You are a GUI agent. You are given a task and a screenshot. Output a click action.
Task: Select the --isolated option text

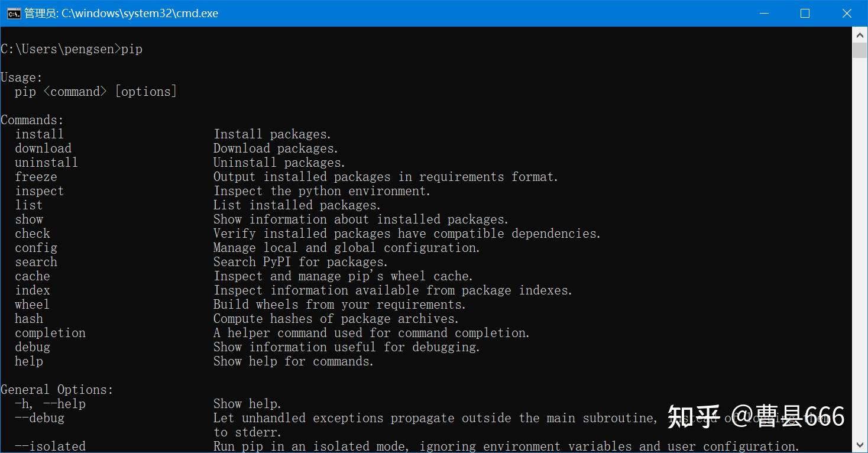click(50, 446)
